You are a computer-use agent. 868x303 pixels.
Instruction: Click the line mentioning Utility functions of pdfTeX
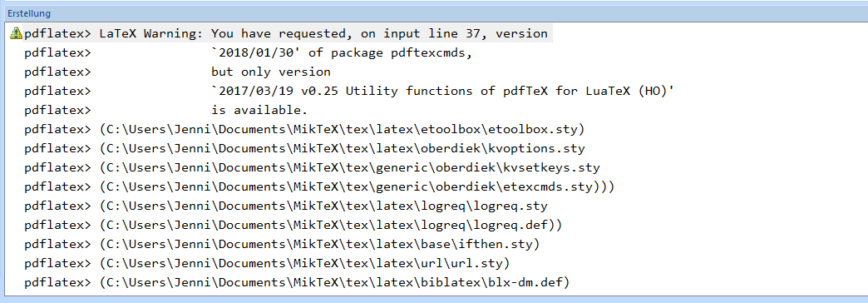click(x=349, y=91)
